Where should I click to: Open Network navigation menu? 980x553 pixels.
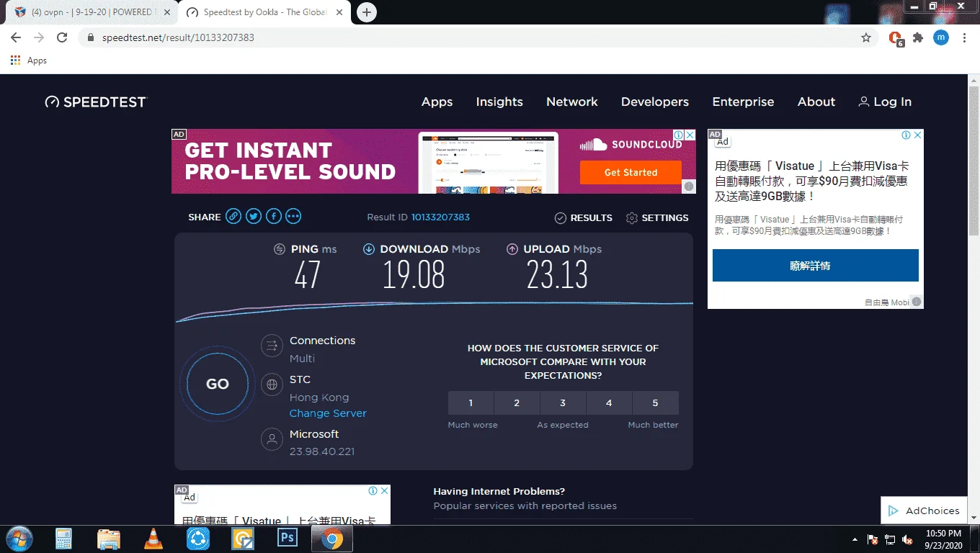coord(572,102)
